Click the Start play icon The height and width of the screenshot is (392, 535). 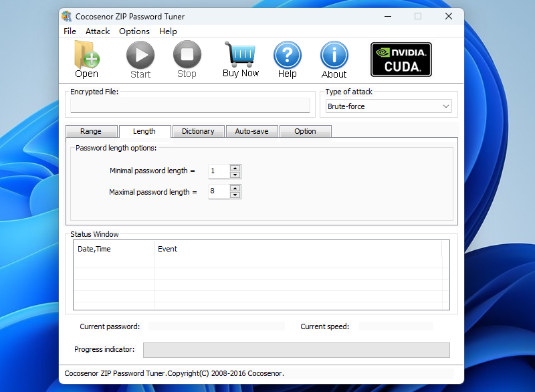click(140, 55)
